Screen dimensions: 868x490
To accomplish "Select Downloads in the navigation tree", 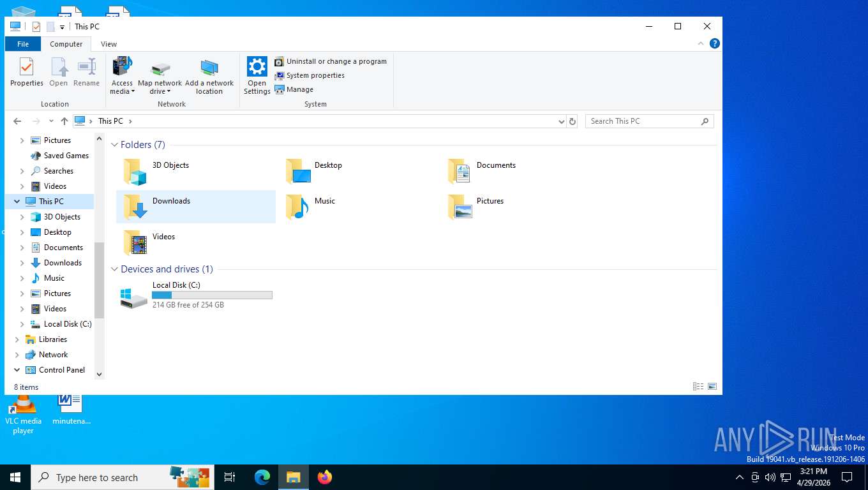I will [56, 263].
